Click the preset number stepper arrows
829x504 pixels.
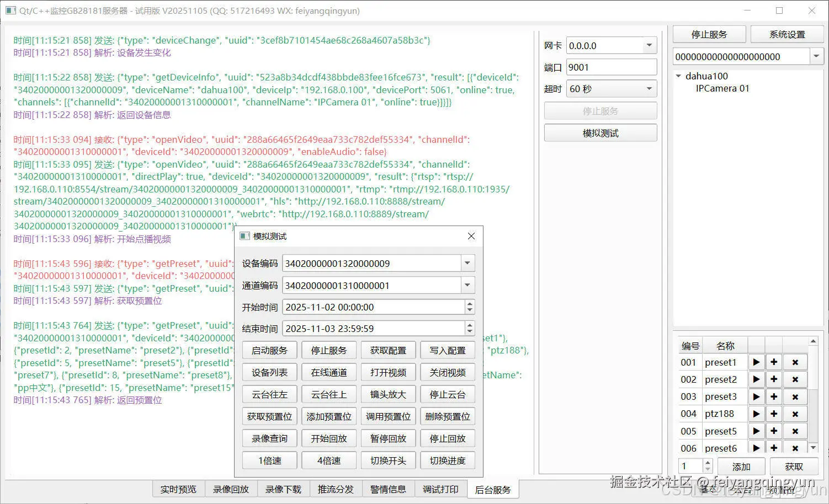(x=708, y=466)
